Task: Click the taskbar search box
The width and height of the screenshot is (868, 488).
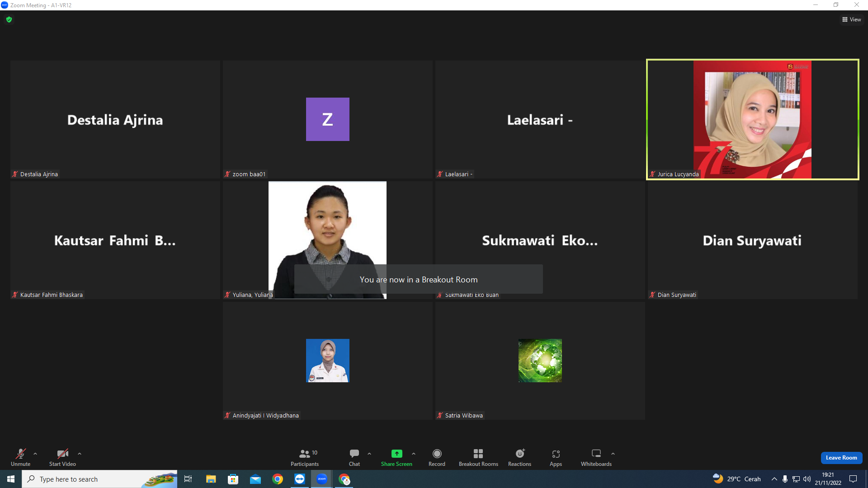Action: coord(99,479)
